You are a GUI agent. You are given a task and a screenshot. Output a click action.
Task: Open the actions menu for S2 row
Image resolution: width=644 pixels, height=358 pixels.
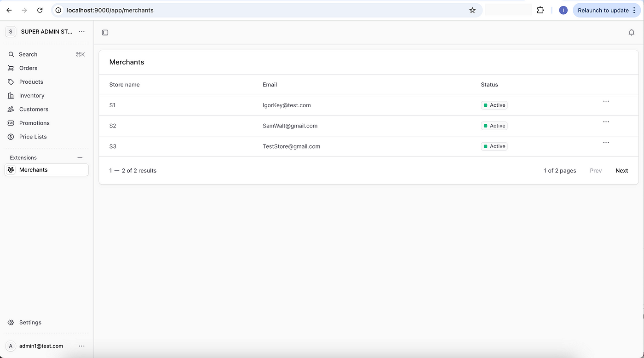point(606,122)
